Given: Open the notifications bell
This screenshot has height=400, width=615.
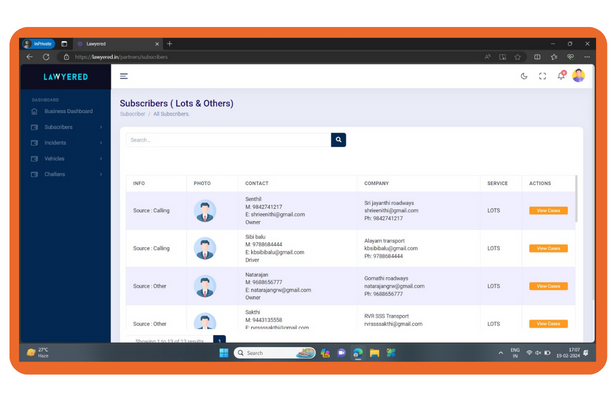Looking at the screenshot, I should (561, 76).
